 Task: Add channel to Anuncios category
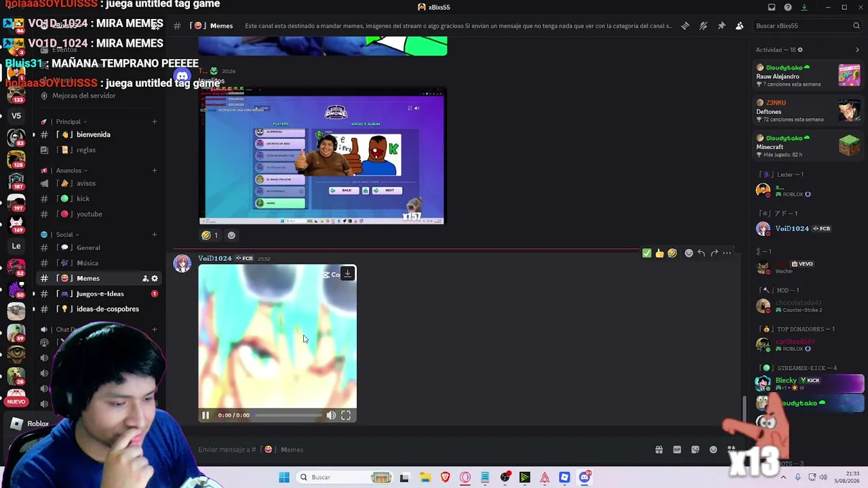(155, 171)
